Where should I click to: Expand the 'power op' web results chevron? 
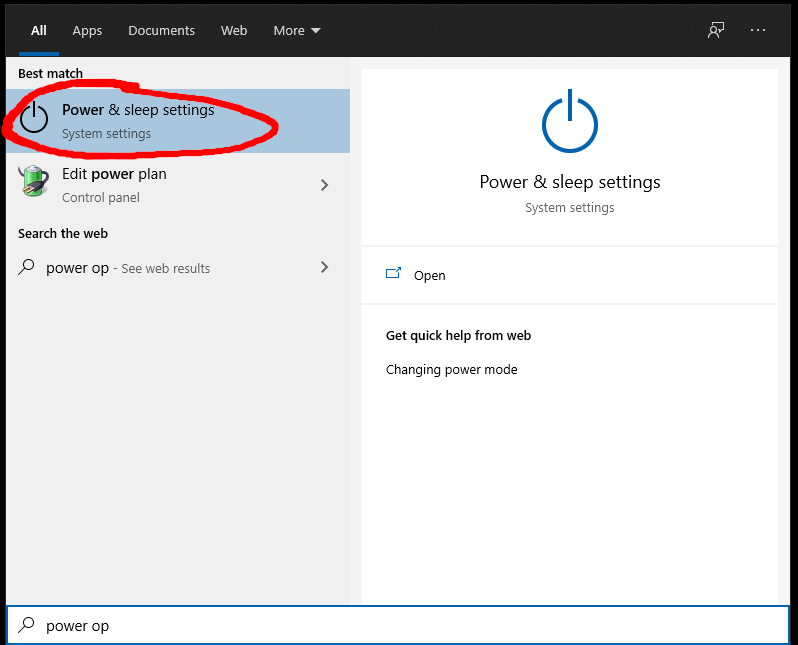pyautogui.click(x=324, y=267)
